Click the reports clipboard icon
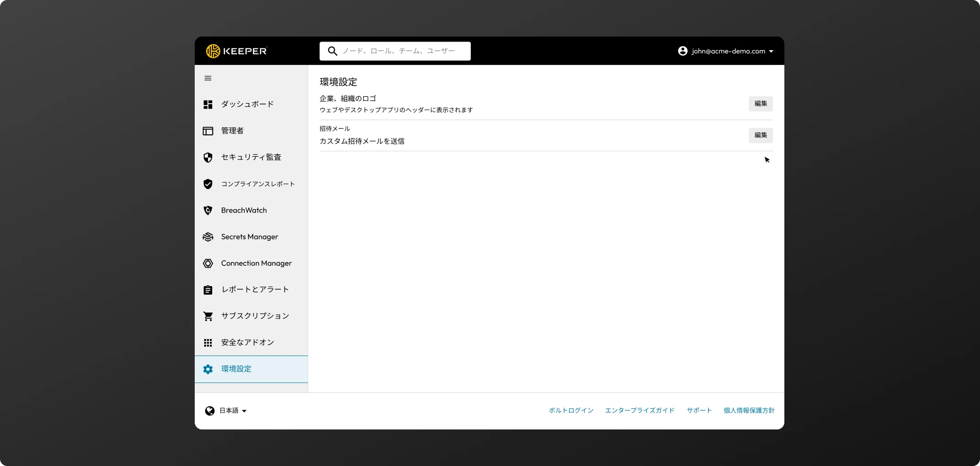This screenshot has height=466, width=980. 208,290
